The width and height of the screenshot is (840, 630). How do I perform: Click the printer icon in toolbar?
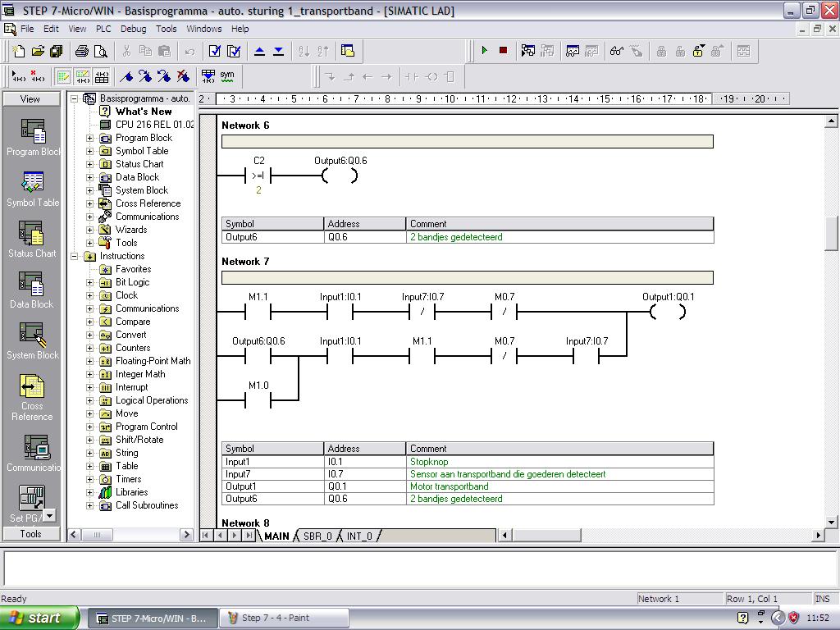coord(82,51)
